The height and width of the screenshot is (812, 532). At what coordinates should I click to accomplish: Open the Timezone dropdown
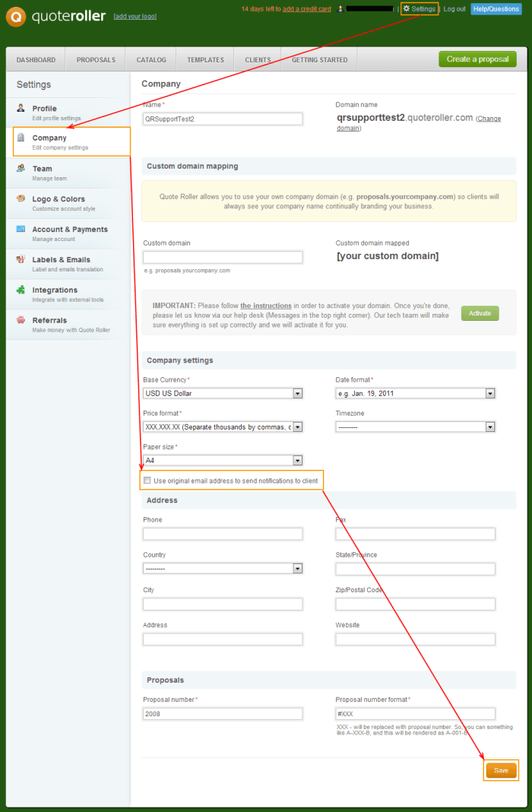pyautogui.click(x=416, y=427)
